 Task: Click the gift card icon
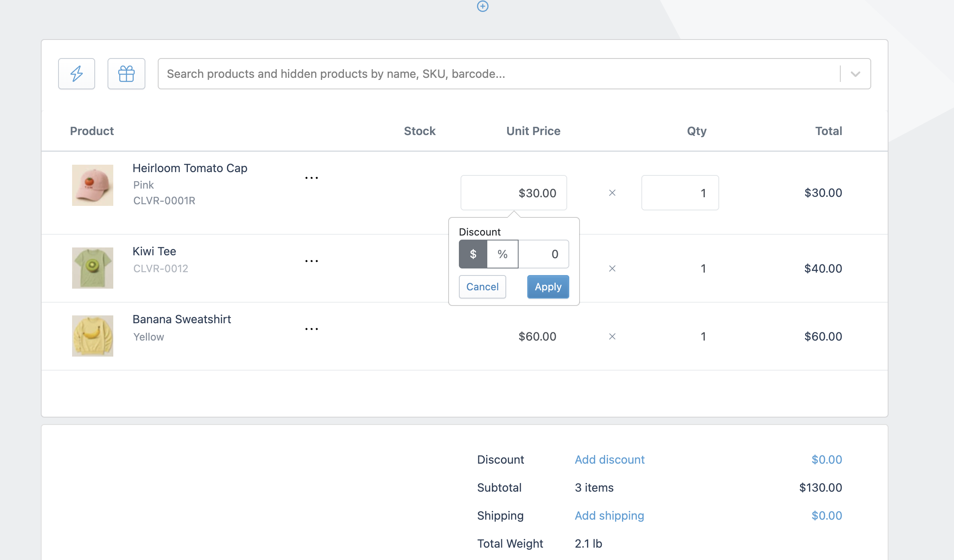click(126, 74)
